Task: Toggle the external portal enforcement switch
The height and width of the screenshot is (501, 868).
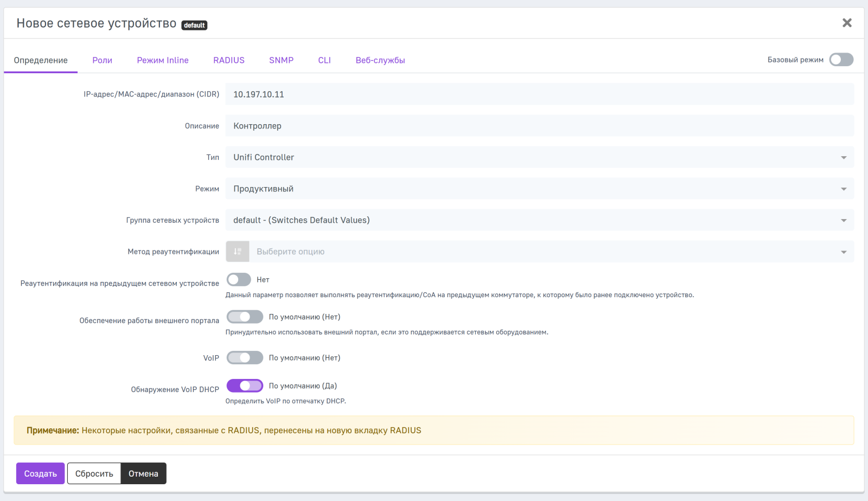Action: tap(245, 317)
